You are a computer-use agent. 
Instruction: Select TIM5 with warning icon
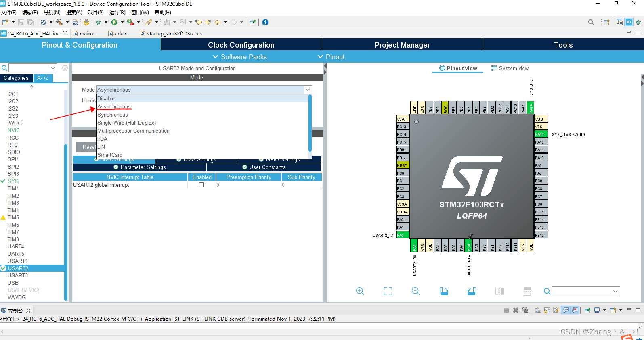[x=13, y=217]
